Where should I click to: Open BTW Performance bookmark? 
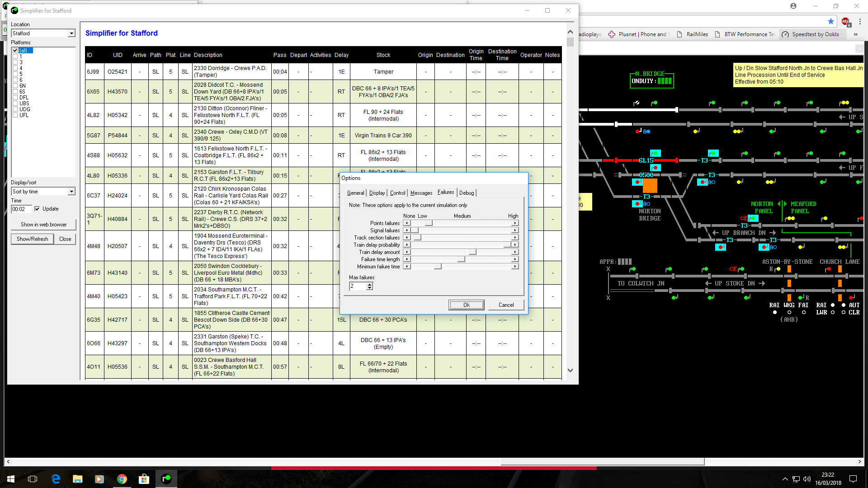[745, 34]
